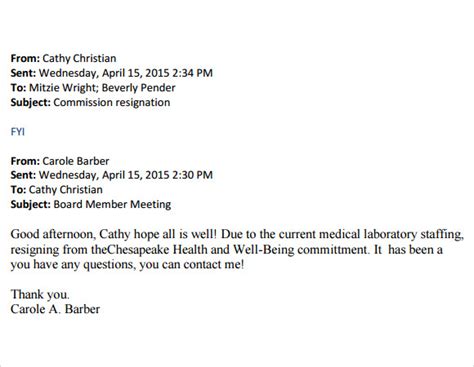Click the Board Member Meeting subject text
This screenshot has width=474, height=367.
[x=112, y=204]
